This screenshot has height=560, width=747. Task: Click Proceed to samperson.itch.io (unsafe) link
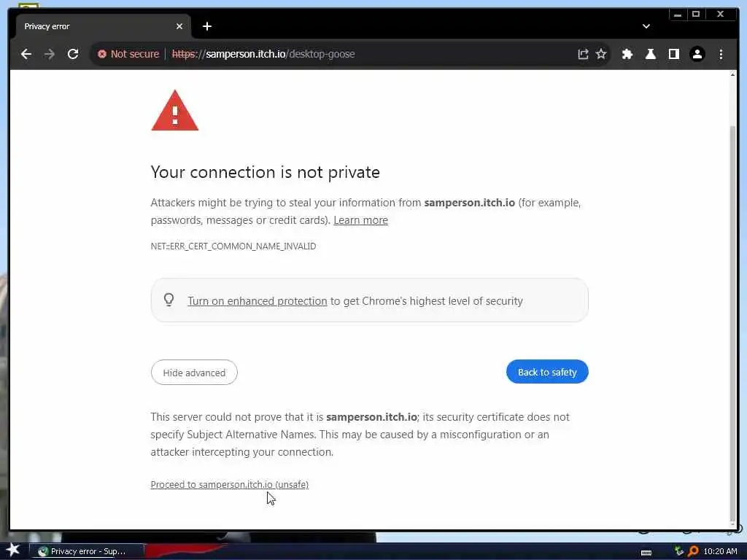[x=229, y=484]
